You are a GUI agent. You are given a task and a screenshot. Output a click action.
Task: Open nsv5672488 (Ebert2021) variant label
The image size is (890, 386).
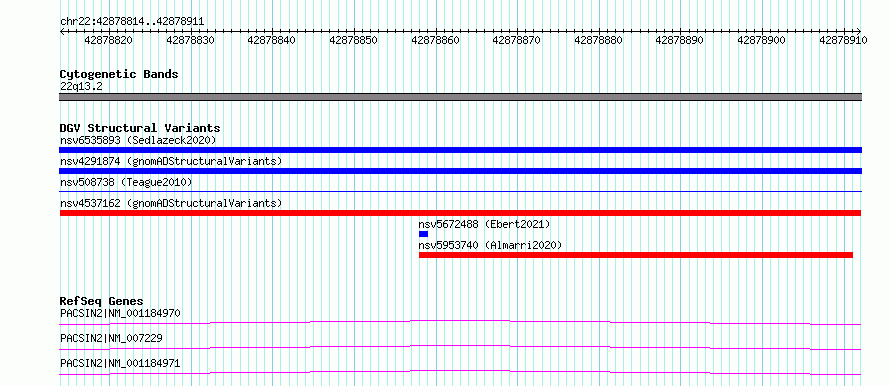pos(484,224)
